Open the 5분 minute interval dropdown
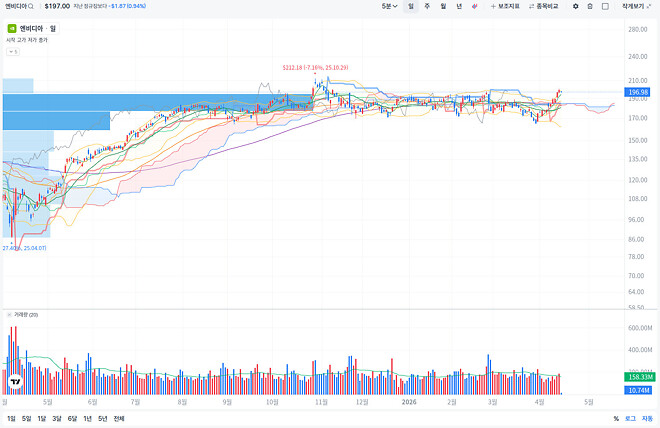660x428 pixels. (x=389, y=6)
